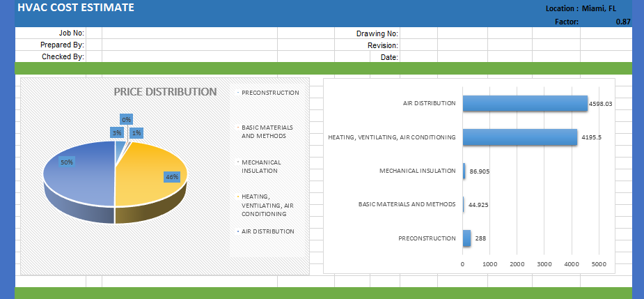The image size is (644, 299).
Task: Click the 288 bar data label
Action: [480, 238]
